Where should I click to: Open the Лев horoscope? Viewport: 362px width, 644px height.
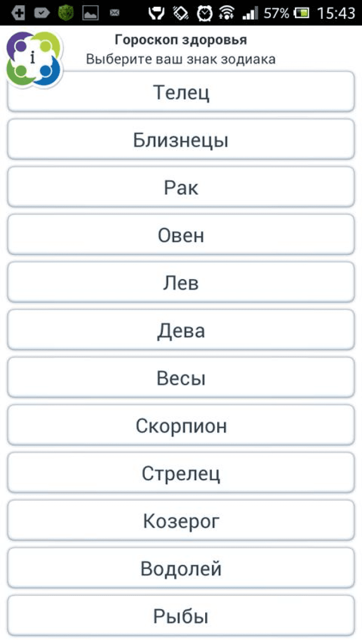tap(181, 282)
